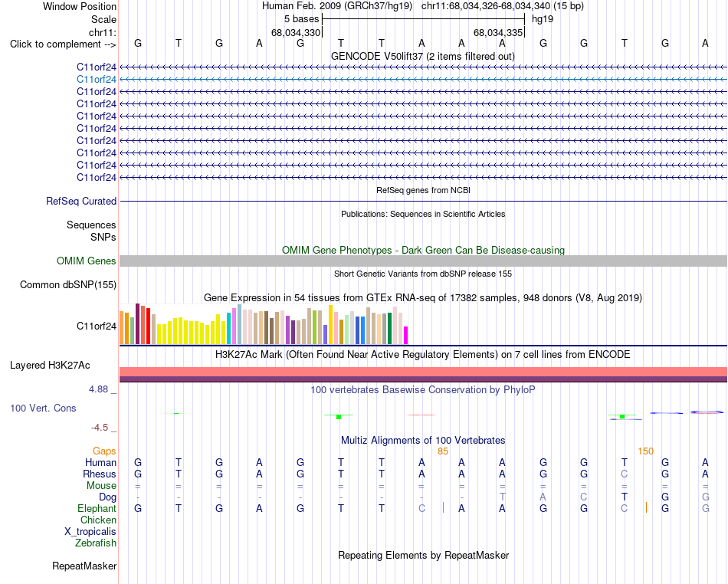
Task: Open the GENCODE V50lift37 track title
Action: click(423, 56)
